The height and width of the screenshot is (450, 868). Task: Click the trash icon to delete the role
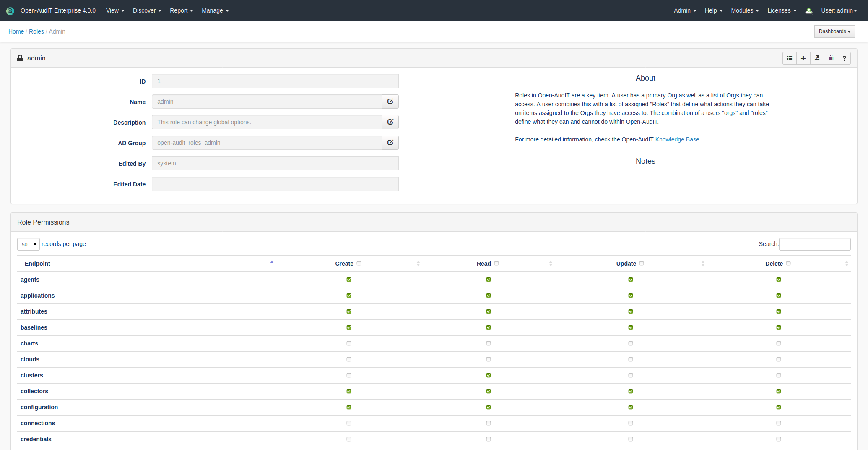831,58
